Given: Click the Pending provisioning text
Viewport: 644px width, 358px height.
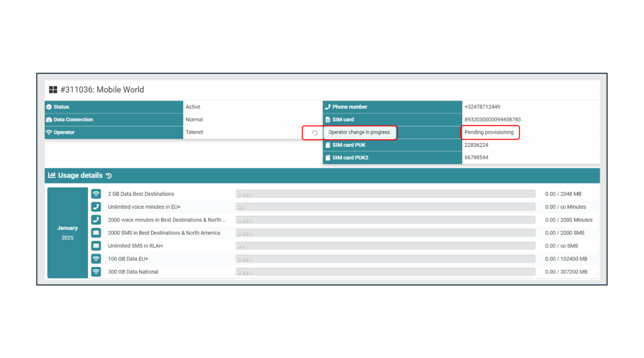Looking at the screenshot, I should pyautogui.click(x=489, y=132).
